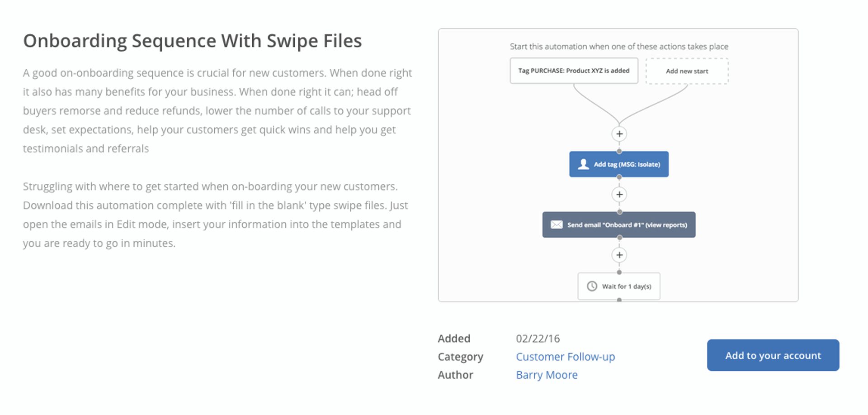Click the paragraph starting 'Struggling with where'

215,215
